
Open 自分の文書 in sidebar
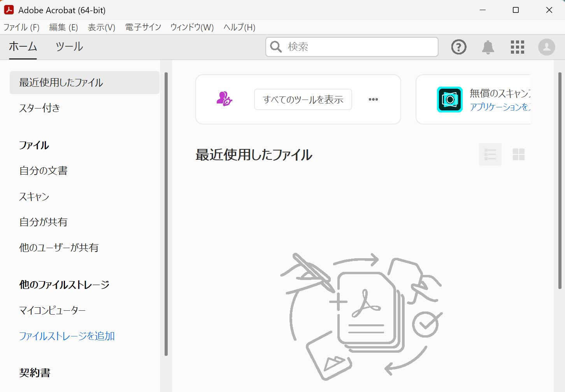(44, 171)
